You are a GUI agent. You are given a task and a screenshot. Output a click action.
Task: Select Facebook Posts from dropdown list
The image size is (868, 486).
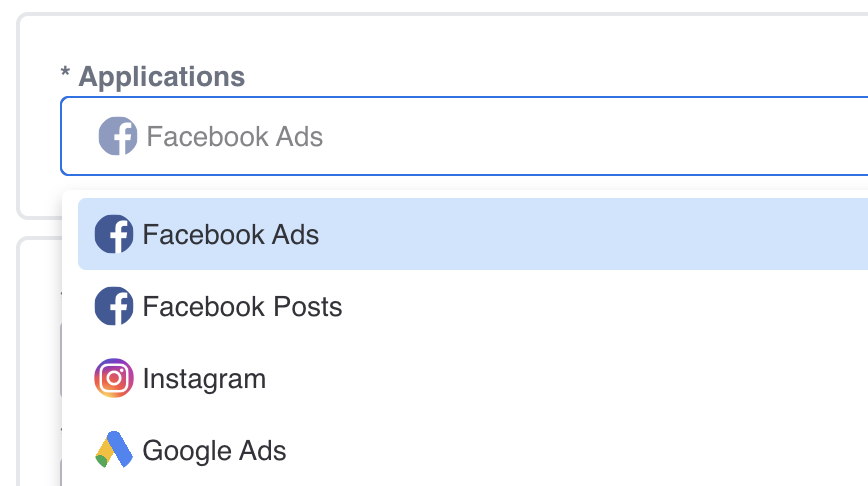pos(473,306)
